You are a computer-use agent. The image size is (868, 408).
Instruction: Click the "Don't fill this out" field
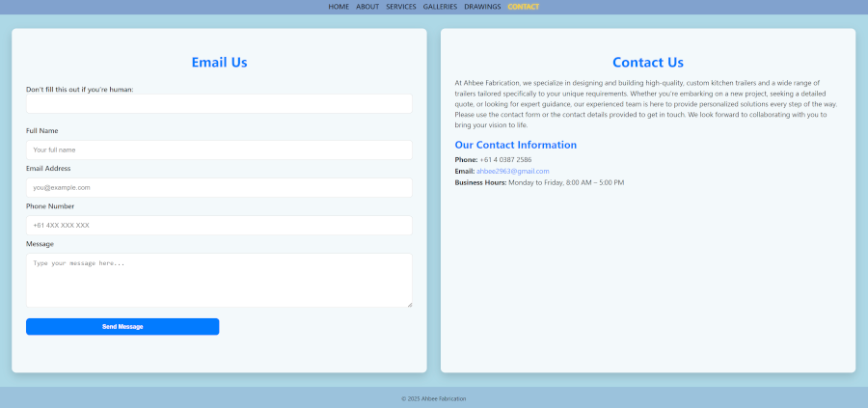219,103
